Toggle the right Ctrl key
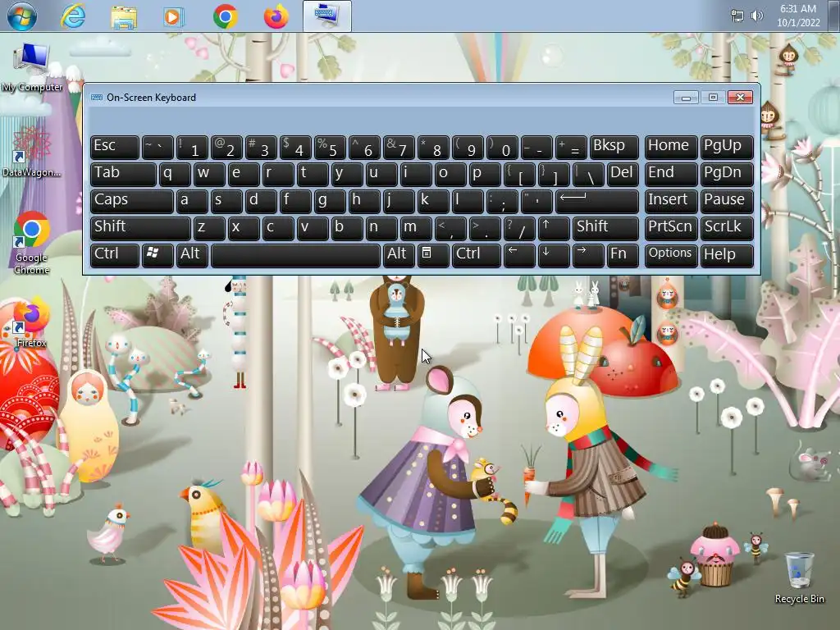 (477, 255)
